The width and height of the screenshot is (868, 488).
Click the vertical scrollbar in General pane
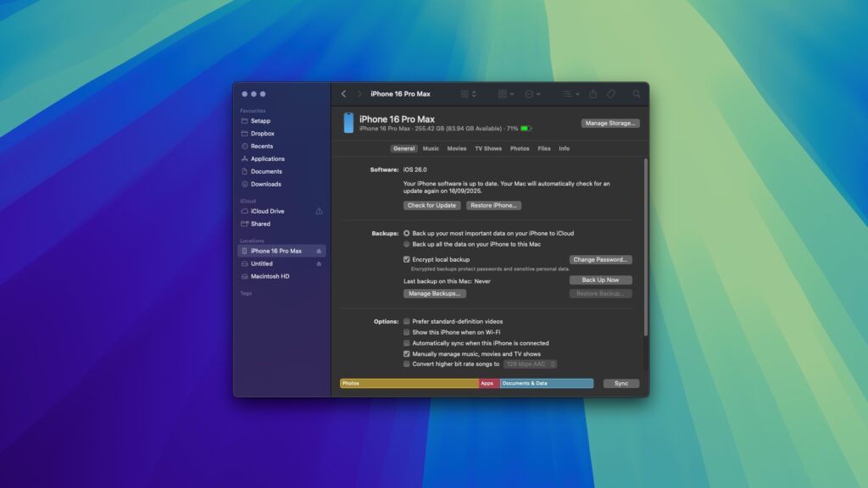point(645,247)
